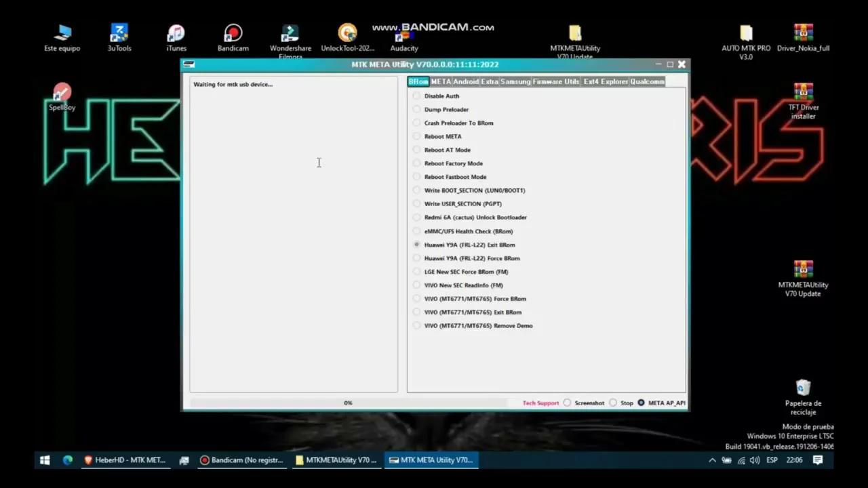
Task: Click the Stop control
Action: click(613, 403)
